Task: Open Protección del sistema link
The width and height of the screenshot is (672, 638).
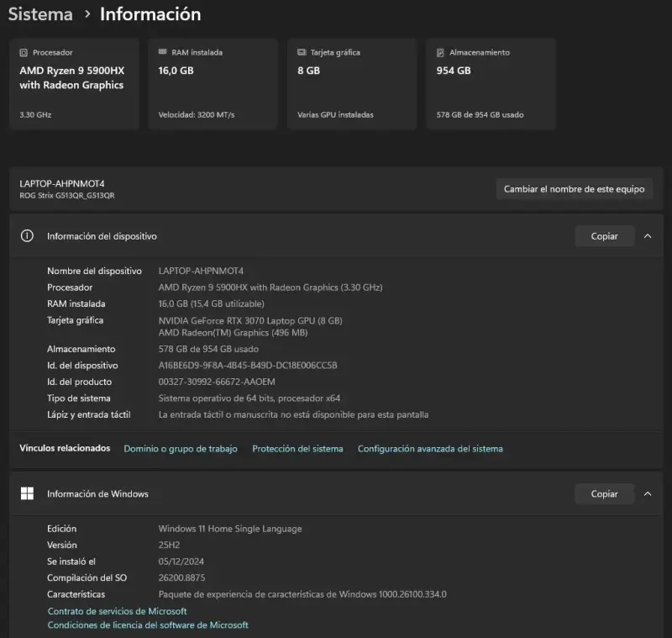Action: click(297, 449)
